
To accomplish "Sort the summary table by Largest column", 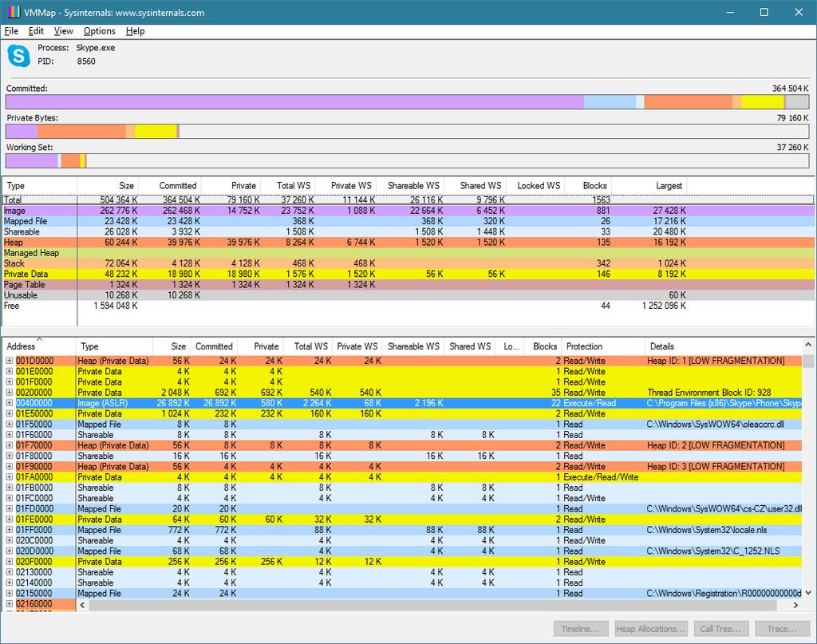I will coord(649,185).
